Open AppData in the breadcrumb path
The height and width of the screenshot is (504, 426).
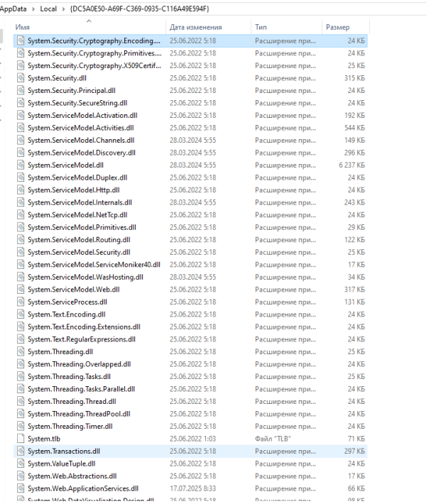(13, 9)
